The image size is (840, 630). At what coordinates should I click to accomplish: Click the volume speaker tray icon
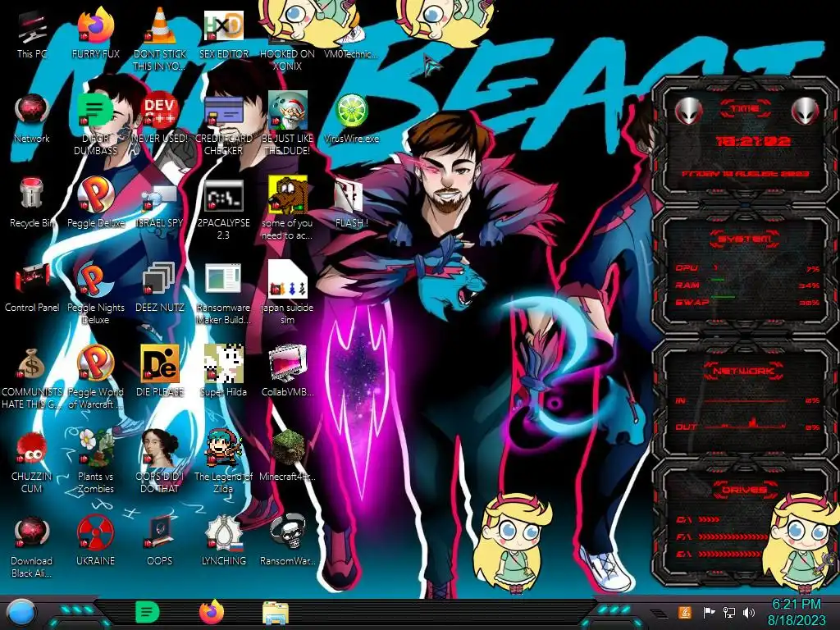point(749,613)
